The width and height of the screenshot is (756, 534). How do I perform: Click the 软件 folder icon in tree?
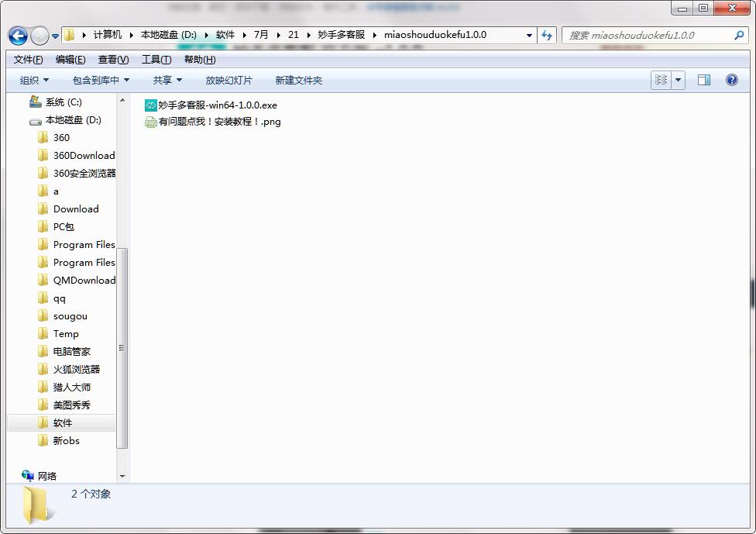[x=43, y=422]
